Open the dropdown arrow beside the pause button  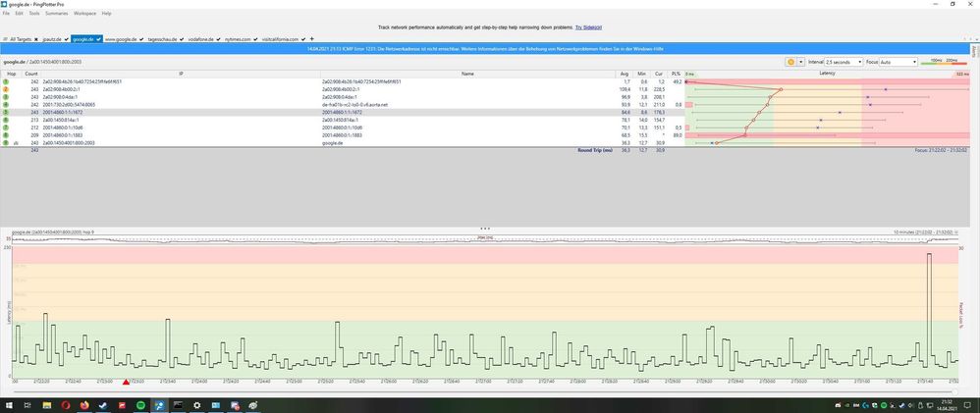click(801, 62)
